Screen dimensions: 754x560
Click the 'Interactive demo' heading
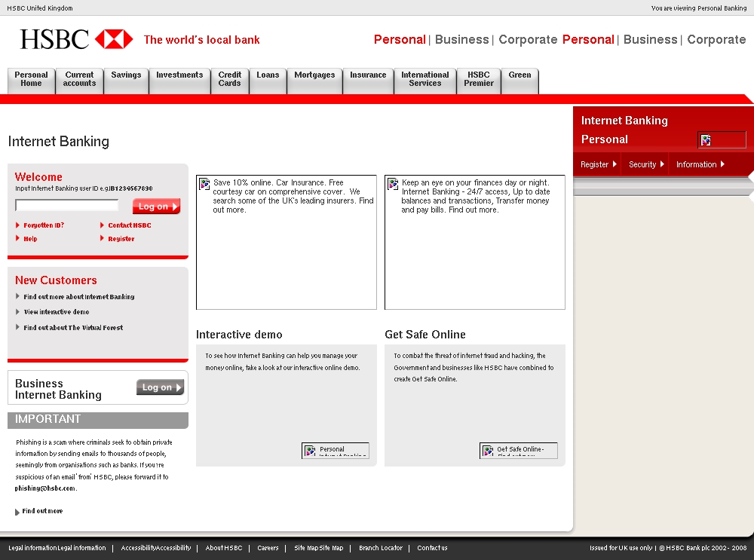(x=239, y=335)
